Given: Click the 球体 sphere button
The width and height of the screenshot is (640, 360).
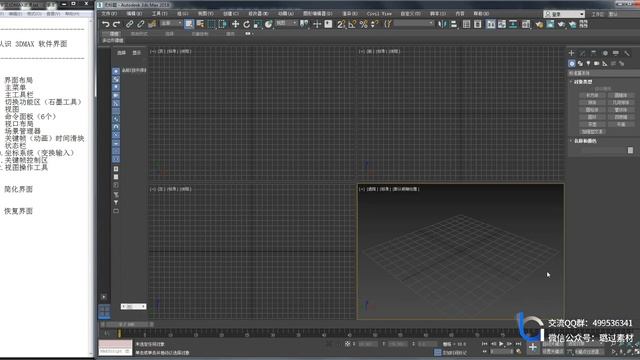Looking at the screenshot, I should tap(592, 102).
